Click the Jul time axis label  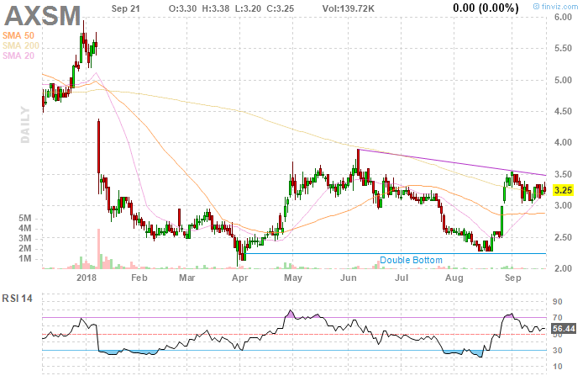click(402, 278)
